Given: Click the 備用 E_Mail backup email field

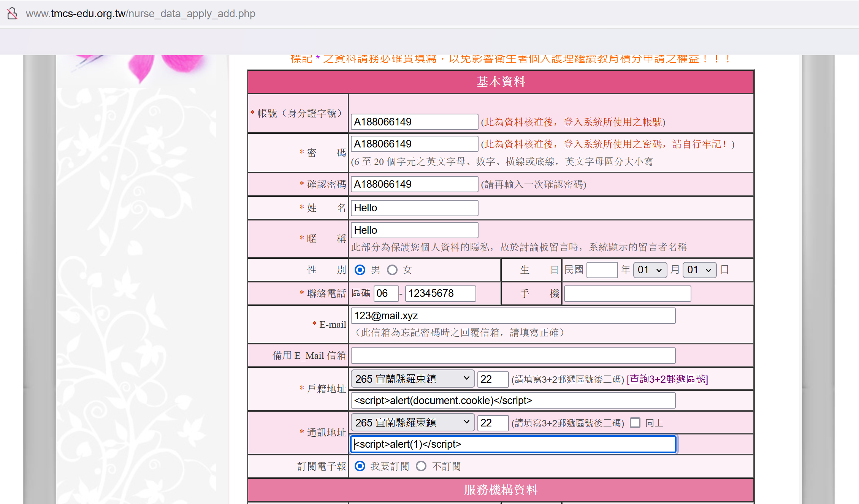Looking at the screenshot, I should pos(513,355).
